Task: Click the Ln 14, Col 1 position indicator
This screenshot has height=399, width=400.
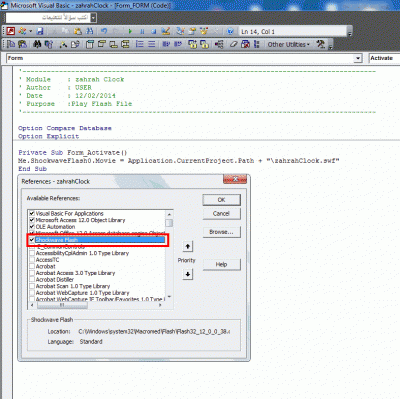Action: pos(258,32)
